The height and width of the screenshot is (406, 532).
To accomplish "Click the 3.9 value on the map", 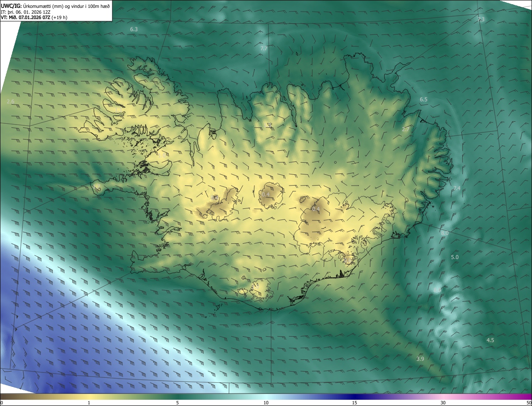I will pos(420,359).
